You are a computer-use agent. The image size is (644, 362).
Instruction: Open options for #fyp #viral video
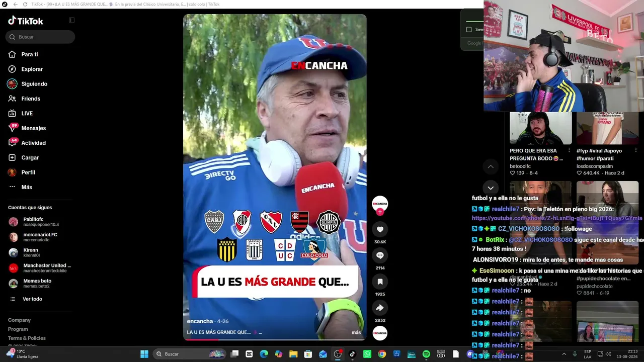click(636, 150)
